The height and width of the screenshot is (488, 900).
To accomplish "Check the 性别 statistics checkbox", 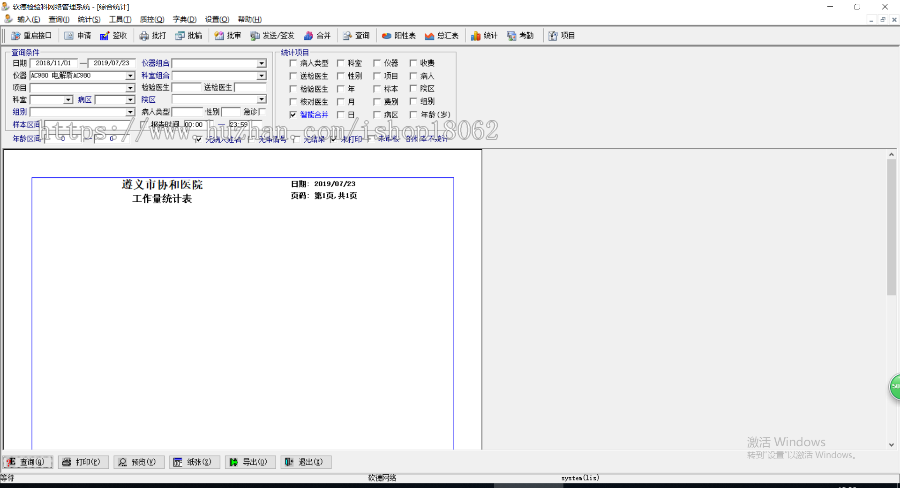I will click(340, 76).
